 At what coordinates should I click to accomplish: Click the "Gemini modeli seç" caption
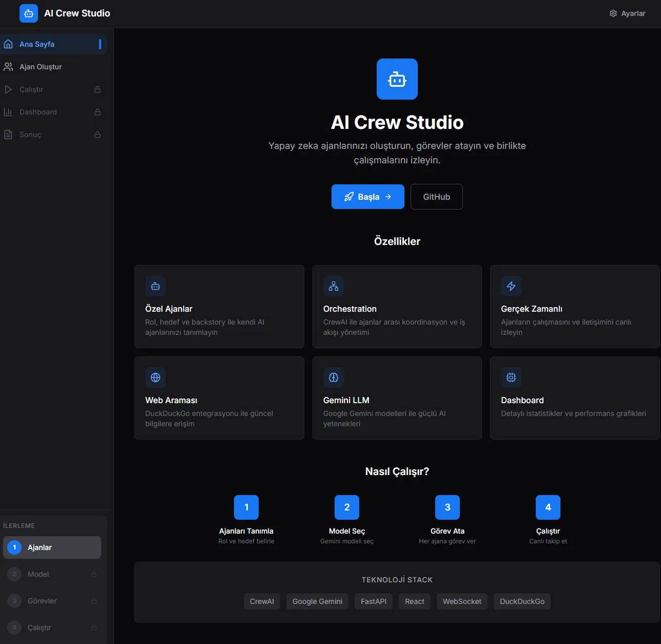point(347,541)
